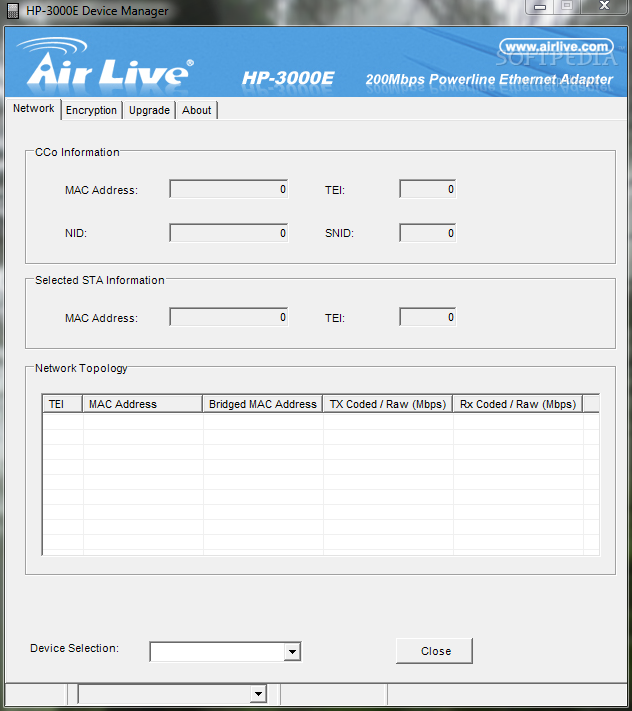Click the Device Selection label

(x=74, y=648)
